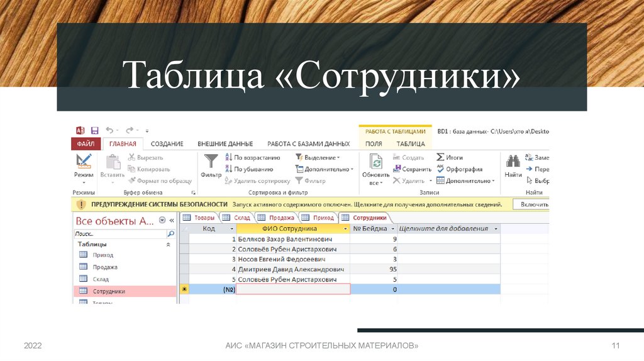
Task: Click Удалить record command
Action: 409,181
